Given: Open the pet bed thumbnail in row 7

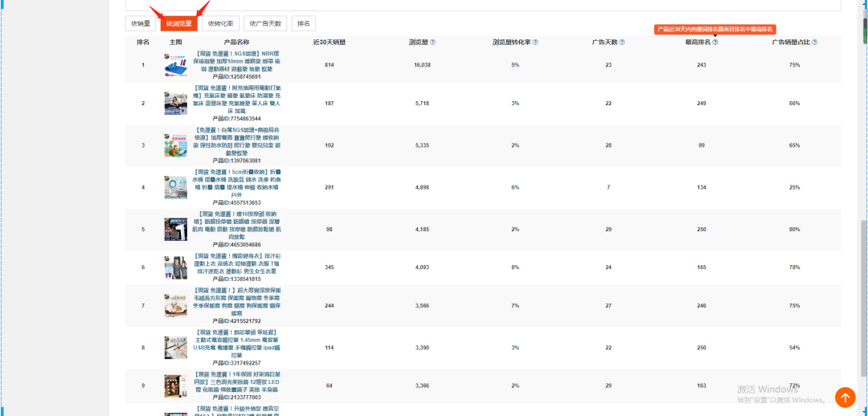Looking at the screenshot, I should click(x=175, y=306).
